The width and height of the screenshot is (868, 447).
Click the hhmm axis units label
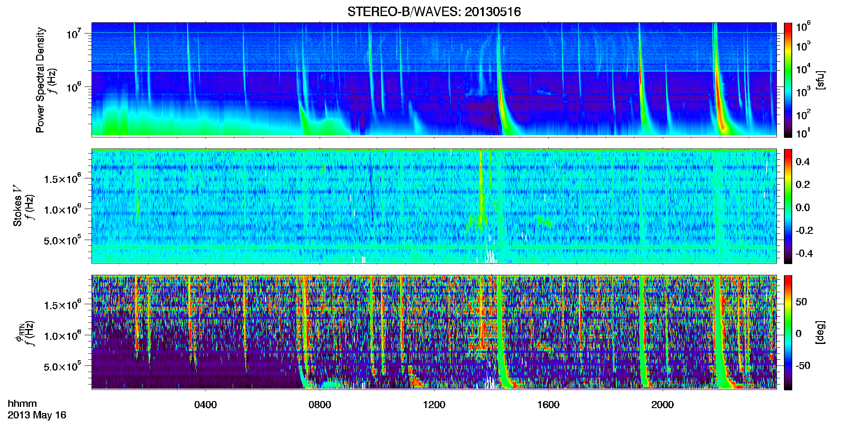point(22,404)
